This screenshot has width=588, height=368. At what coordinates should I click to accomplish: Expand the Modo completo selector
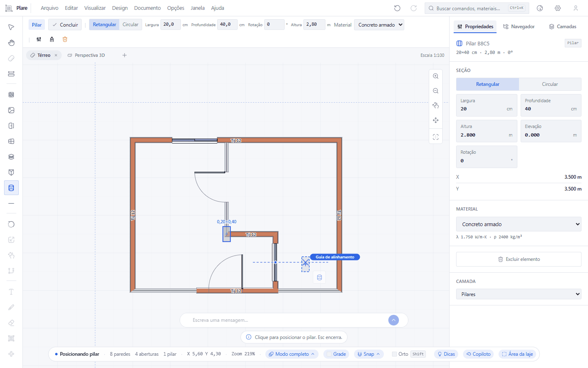coord(292,354)
